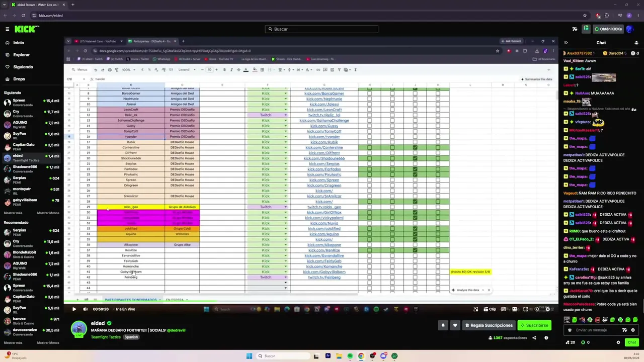Open Chrome from the Windows taskbar
Screen dimensions: 644x362
361,356
